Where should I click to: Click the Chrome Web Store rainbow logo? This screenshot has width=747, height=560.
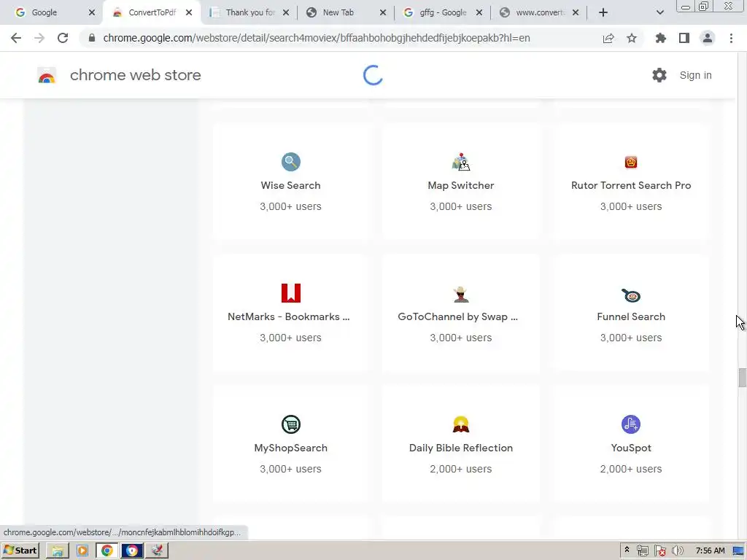47,75
